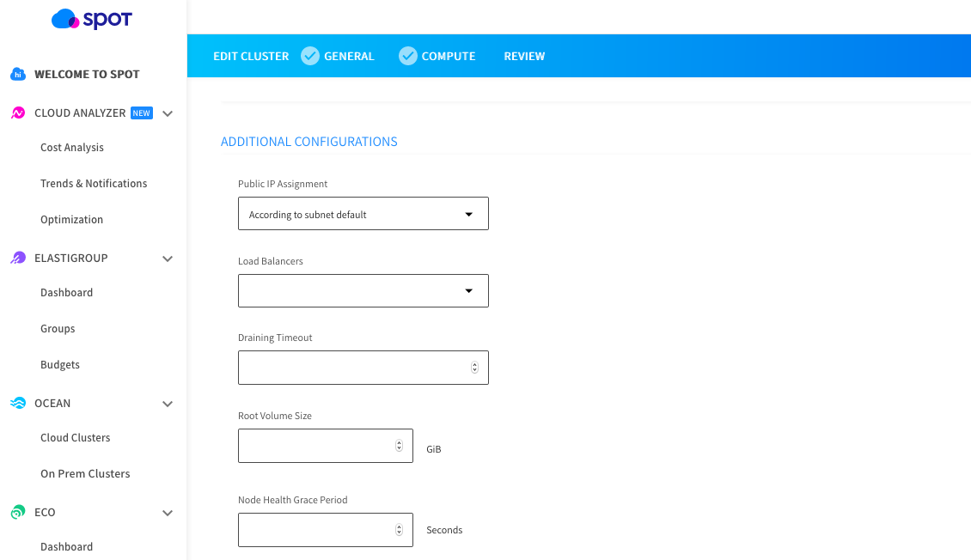Viewport: 971px width, 560px height.
Task: Open Elastigroup Budgets page
Action: coord(60,365)
